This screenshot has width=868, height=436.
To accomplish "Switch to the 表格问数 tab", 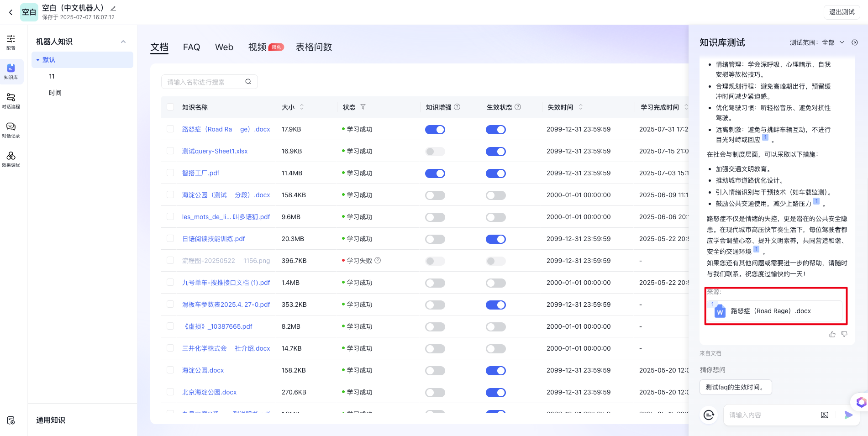I will point(314,47).
